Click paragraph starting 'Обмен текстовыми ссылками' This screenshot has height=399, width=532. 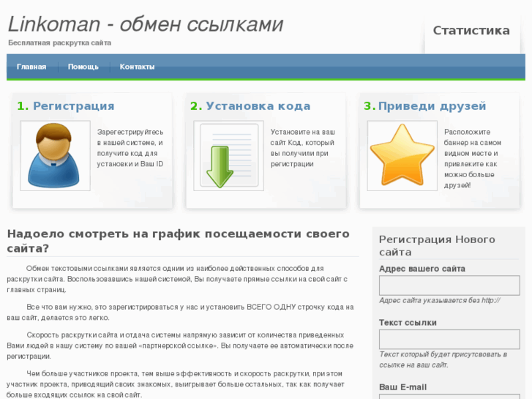coord(177,279)
